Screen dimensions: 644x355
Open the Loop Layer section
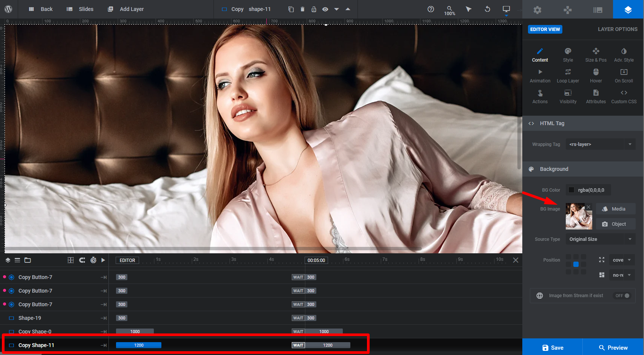[568, 76]
